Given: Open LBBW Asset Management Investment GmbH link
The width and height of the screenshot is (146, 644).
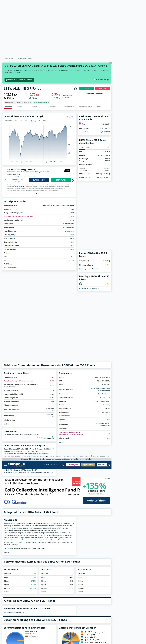Looking at the screenshot, I should click(58, 206).
